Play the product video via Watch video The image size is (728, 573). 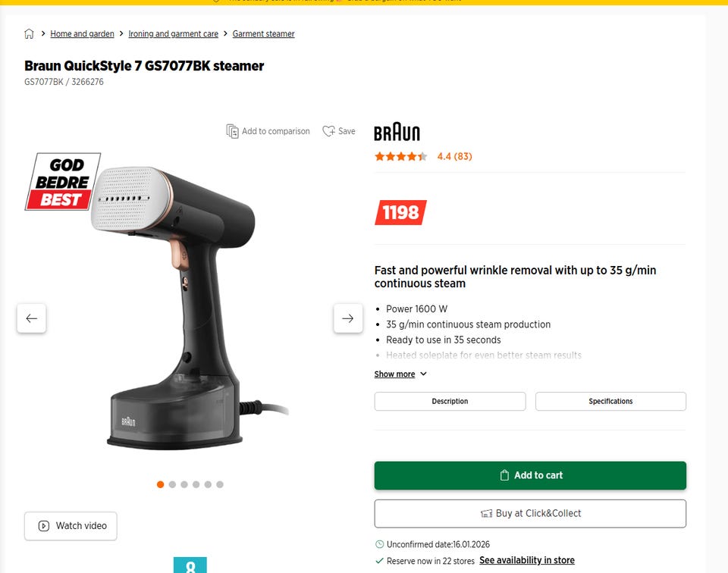pyautogui.click(x=71, y=526)
